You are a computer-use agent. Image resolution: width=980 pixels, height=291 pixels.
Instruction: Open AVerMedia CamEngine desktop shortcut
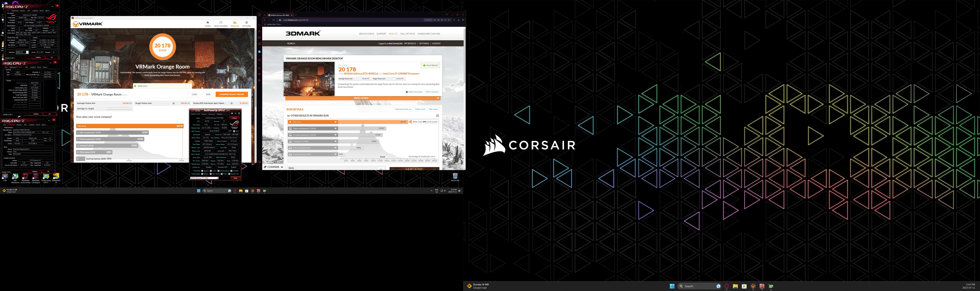coord(36,178)
